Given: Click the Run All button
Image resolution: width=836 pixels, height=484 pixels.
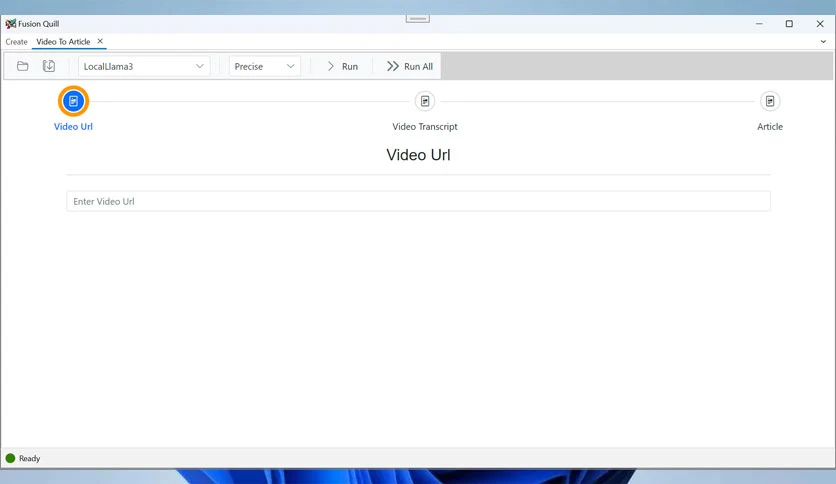Looking at the screenshot, I should (410, 66).
